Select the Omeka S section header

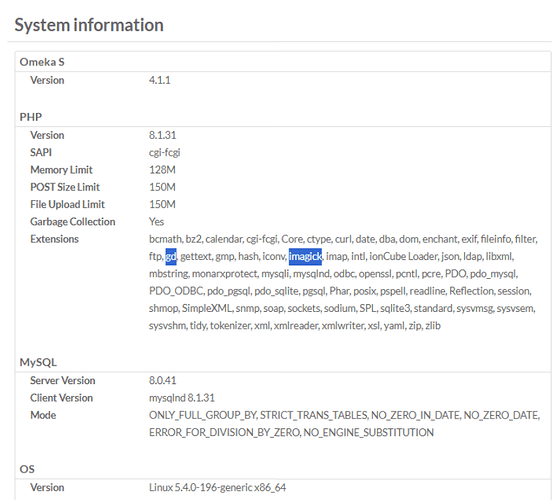[x=42, y=62]
